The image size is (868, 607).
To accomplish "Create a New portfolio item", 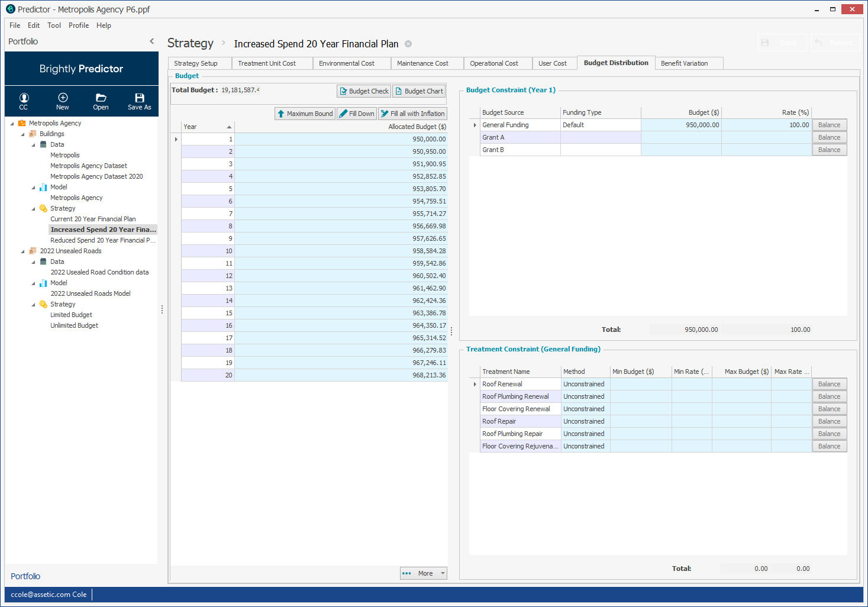I will (x=63, y=101).
